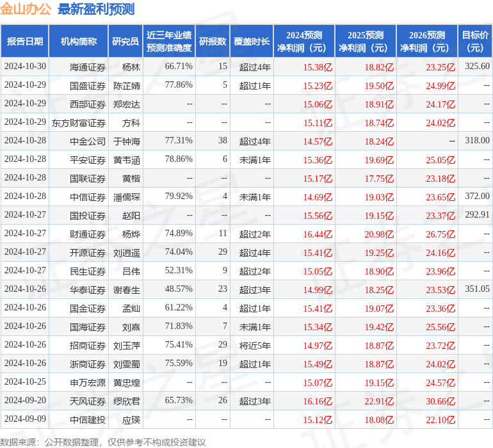Click the 近三年业绩预测准确度 column header
This screenshot has height=448, width=493.
[x=169, y=41]
